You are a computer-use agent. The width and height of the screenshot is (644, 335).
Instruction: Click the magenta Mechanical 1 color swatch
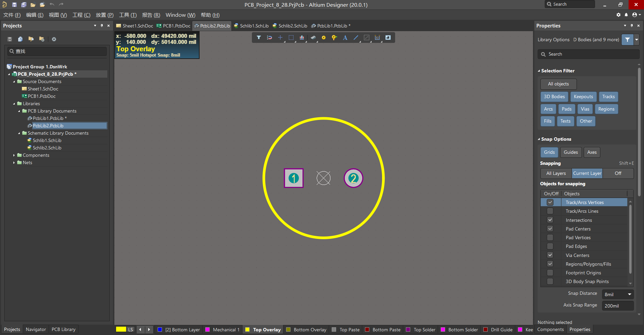click(x=208, y=330)
